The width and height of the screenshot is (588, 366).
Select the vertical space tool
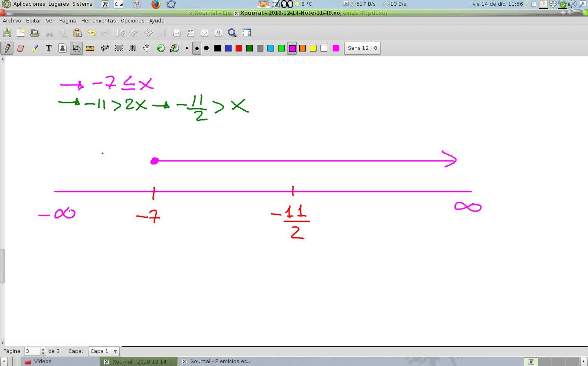(133, 48)
